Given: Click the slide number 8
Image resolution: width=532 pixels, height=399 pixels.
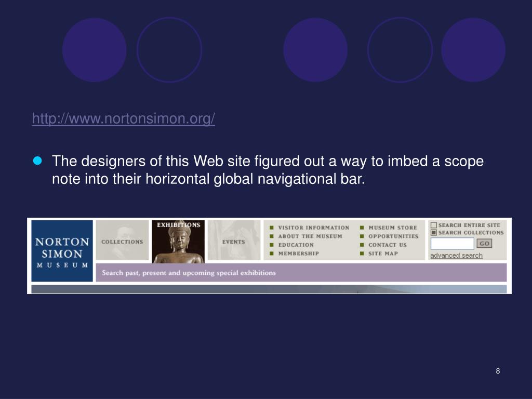Looking at the screenshot, I should 498,371.
